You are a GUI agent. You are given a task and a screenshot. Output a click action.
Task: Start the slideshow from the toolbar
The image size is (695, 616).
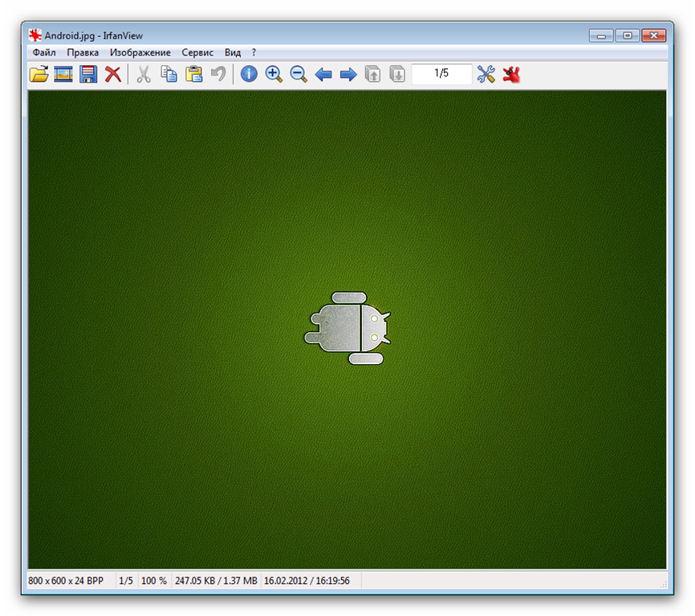(x=63, y=75)
